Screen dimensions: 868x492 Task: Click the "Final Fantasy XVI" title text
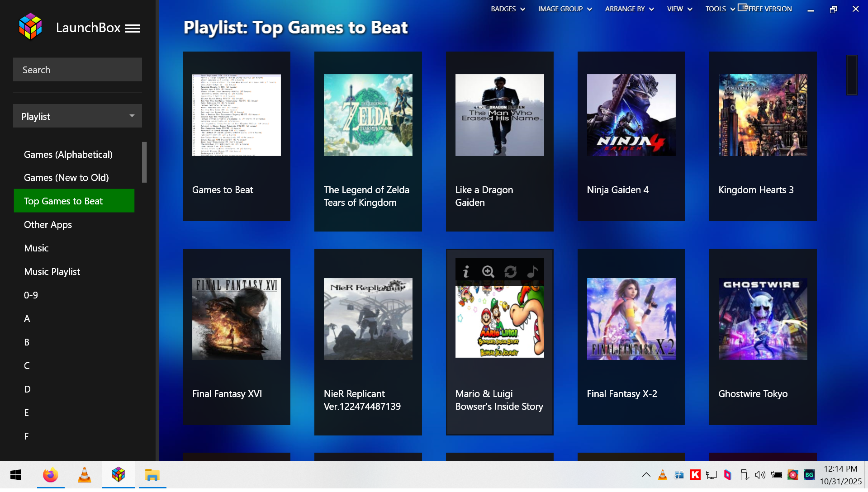[227, 394]
